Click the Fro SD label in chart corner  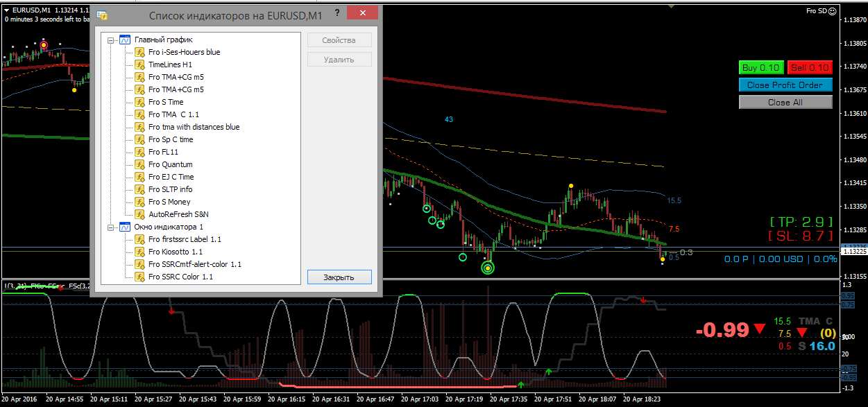816,10
